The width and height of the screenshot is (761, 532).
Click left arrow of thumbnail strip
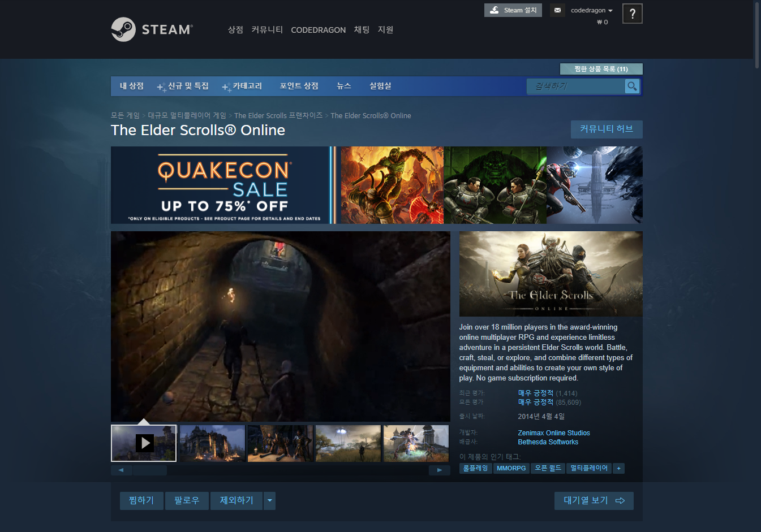pos(121,470)
